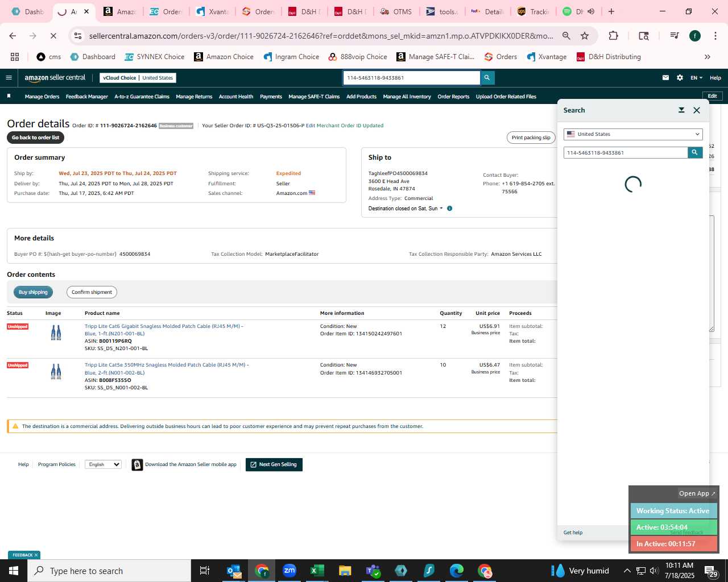The image size is (728, 582).
Task: Click the Open App button in status widget
Action: [x=697, y=493]
